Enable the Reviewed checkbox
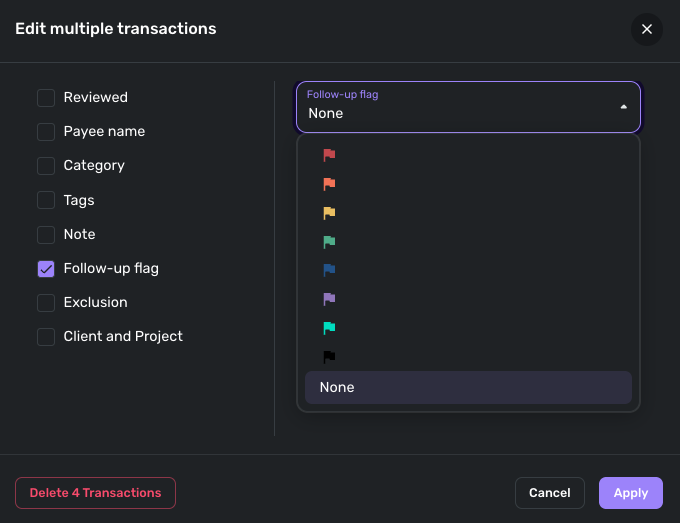Image resolution: width=680 pixels, height=523 pixels. [x=46, y=98]
